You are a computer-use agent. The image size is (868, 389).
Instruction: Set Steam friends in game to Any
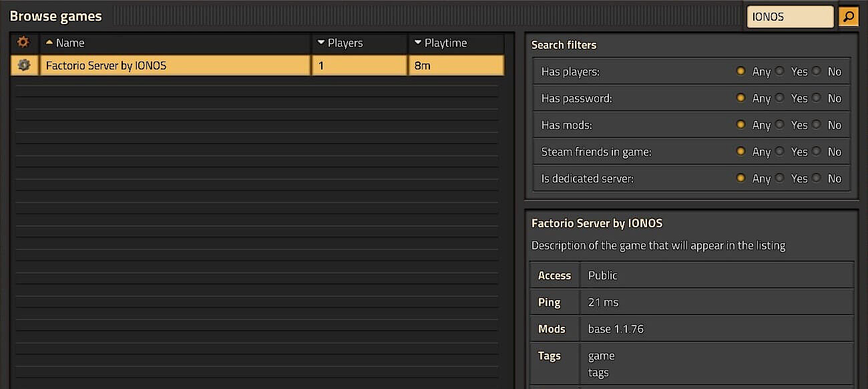[740, 152]
